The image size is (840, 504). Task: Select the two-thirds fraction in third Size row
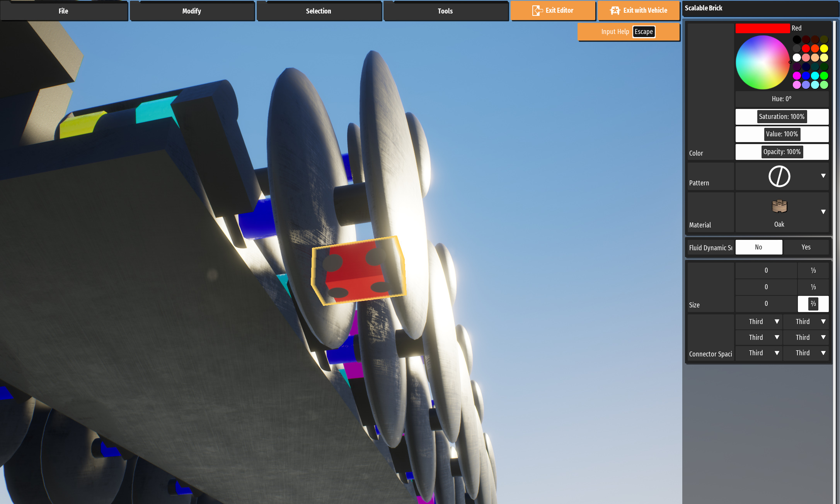click(813, 304)
